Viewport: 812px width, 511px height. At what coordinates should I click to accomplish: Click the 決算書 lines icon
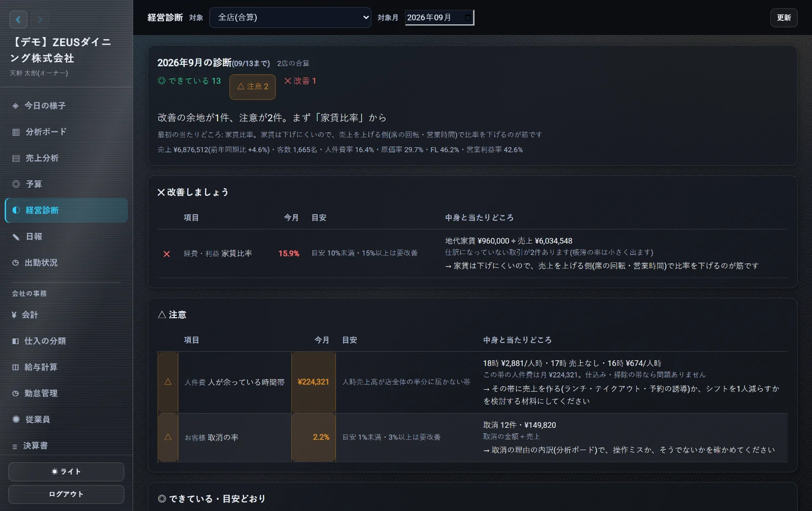(15, 446)
